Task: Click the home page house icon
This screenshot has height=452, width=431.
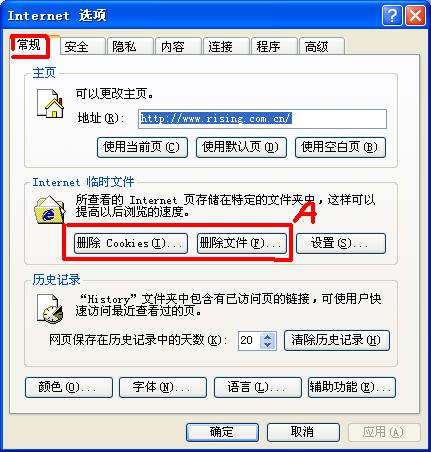Action: pyautogui.click(x=50, y=103)
